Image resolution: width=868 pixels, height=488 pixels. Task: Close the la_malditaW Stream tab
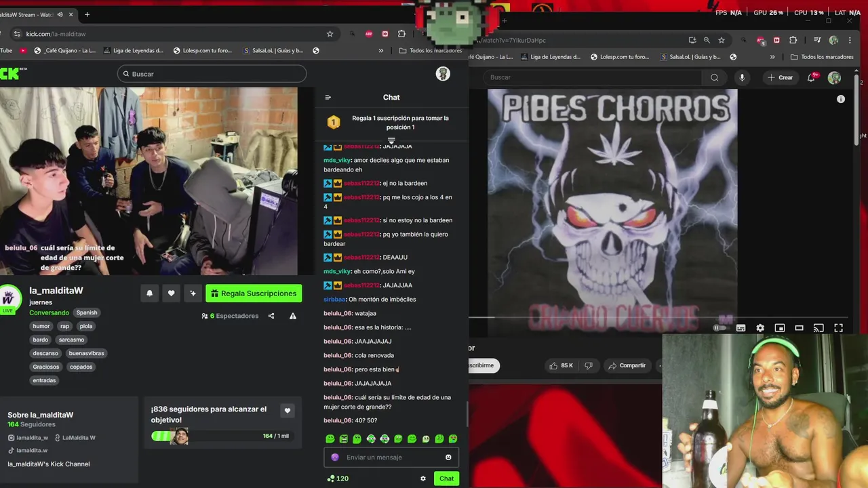tap(71, 14)
